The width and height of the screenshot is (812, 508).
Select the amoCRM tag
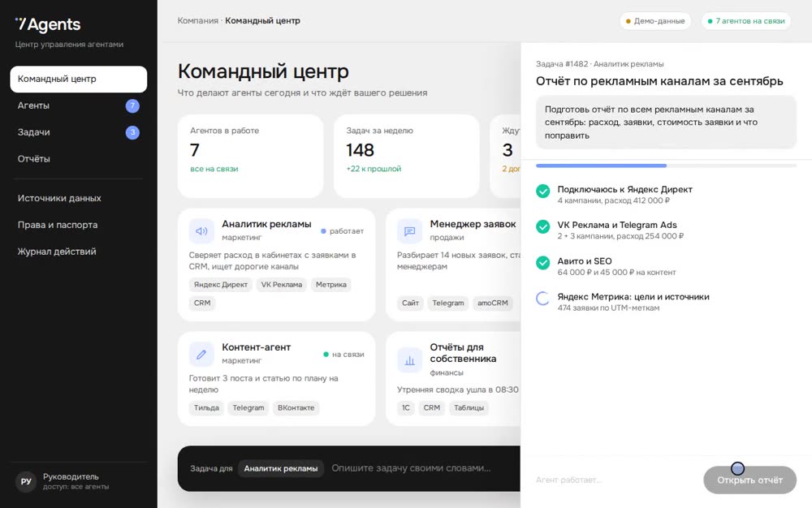click(x=493, y=304)
